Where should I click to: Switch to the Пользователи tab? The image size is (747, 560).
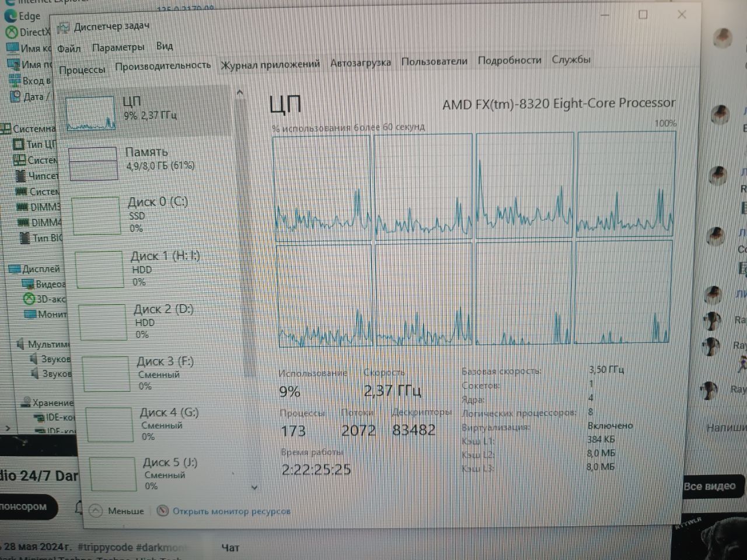point(434,61)
